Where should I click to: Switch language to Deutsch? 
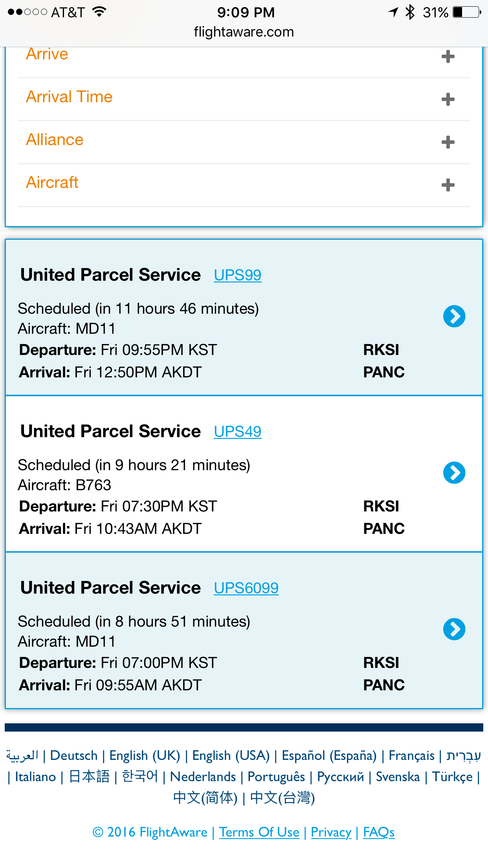(x=74, y=756)
